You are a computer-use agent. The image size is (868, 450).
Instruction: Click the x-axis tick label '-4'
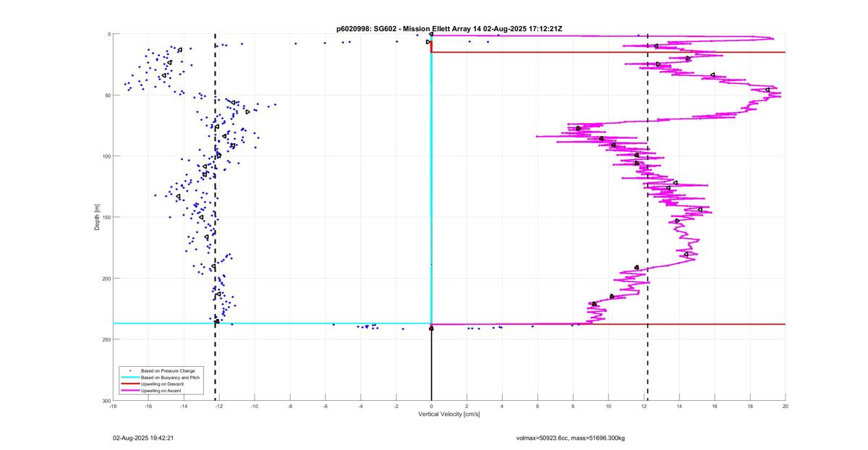click(x=361, y=407)
